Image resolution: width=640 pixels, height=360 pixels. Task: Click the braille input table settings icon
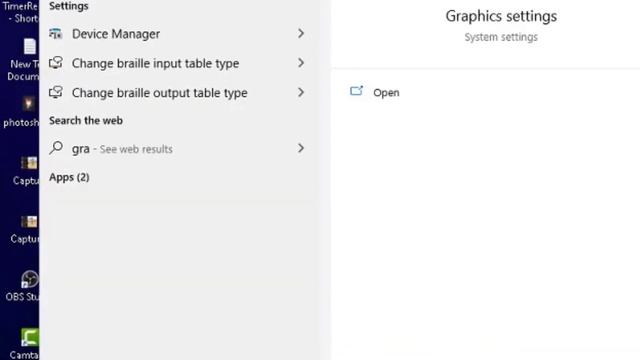coord(56,63)
